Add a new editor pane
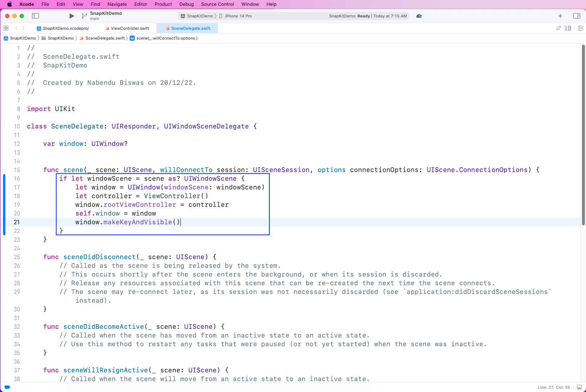This screenshot has width=586, height=392. [x=580, y=28]
